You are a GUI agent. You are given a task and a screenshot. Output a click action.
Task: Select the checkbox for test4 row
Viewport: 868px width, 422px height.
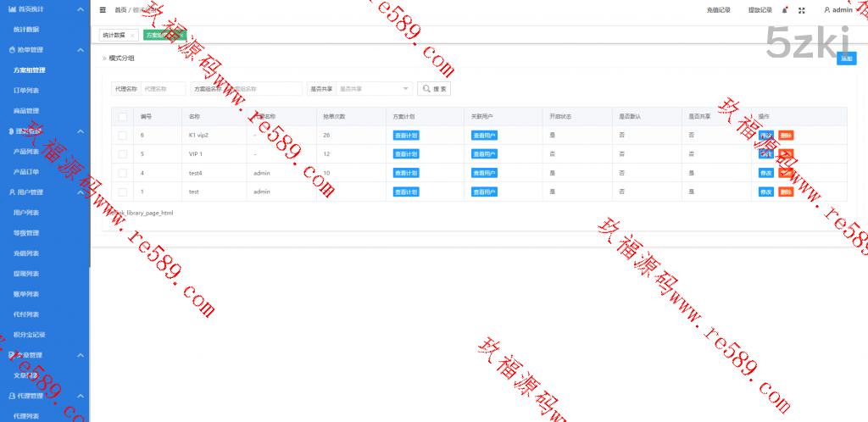point(122,173)
